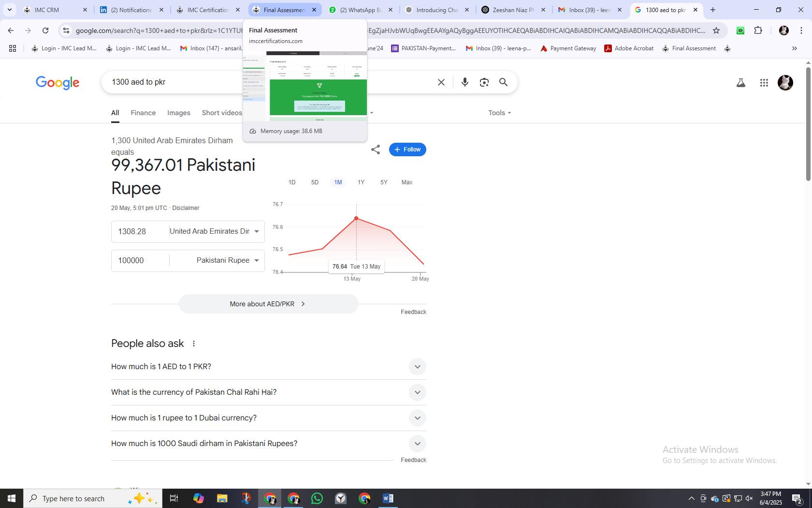The height and width of the screenshot is (508, 812).
Task: Show hidden system tray icons
Action: coord(691,499)
